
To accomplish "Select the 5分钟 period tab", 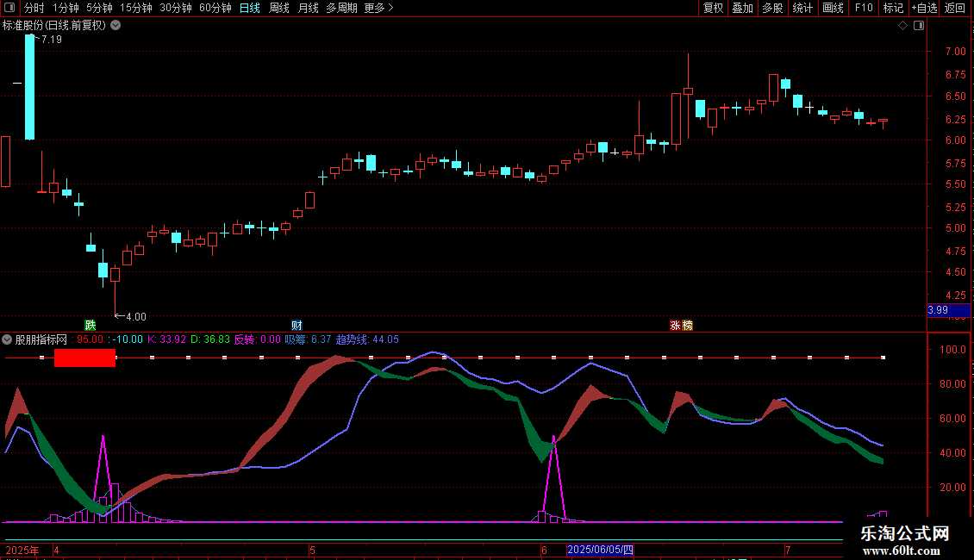I will pos(99,8).
